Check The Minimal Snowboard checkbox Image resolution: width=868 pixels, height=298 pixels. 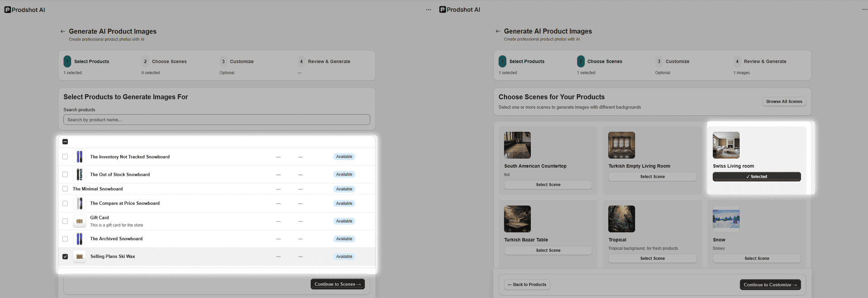(65, 189)
